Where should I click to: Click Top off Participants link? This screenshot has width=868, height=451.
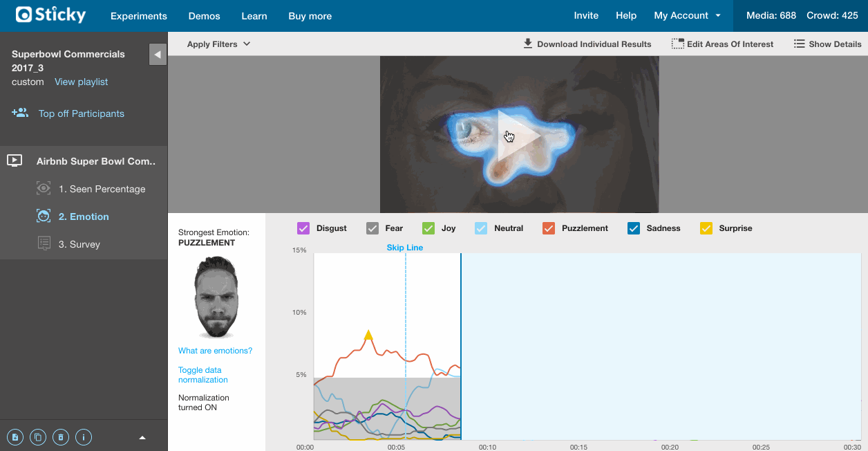pos(82,113)
